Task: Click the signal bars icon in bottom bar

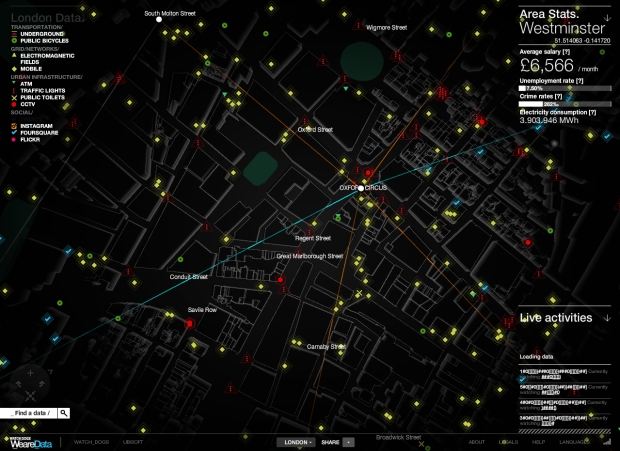Action: [x=607, y=442]
